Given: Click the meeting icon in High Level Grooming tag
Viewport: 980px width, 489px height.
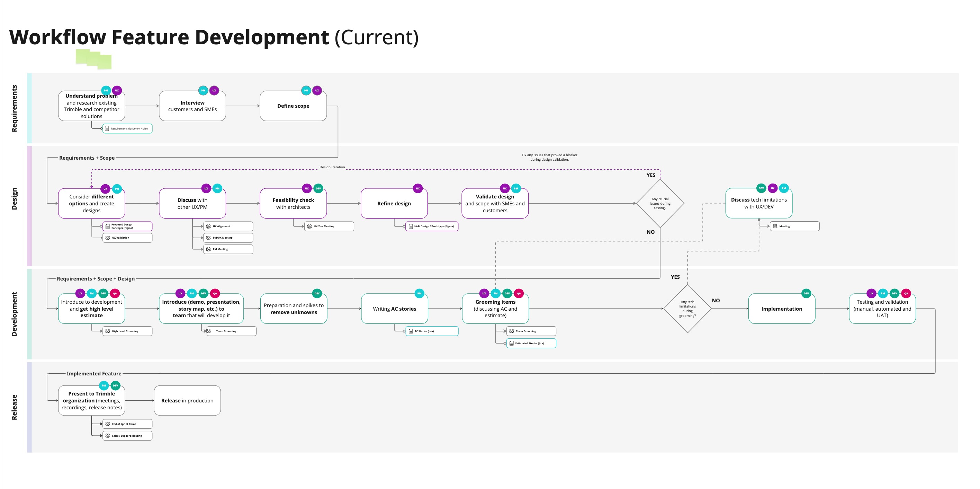Looking at the screenshot, I should pos(107,331).
